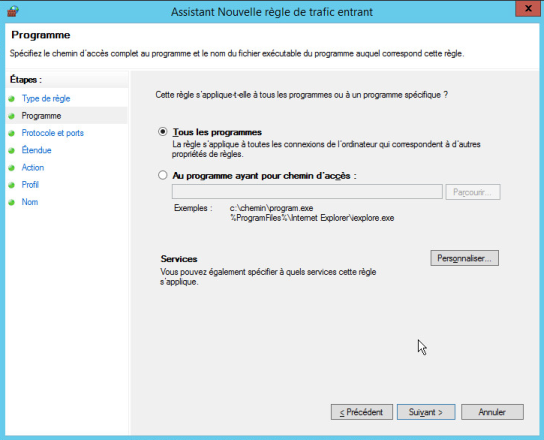Click the Suivant button

[x=426, y=412]
